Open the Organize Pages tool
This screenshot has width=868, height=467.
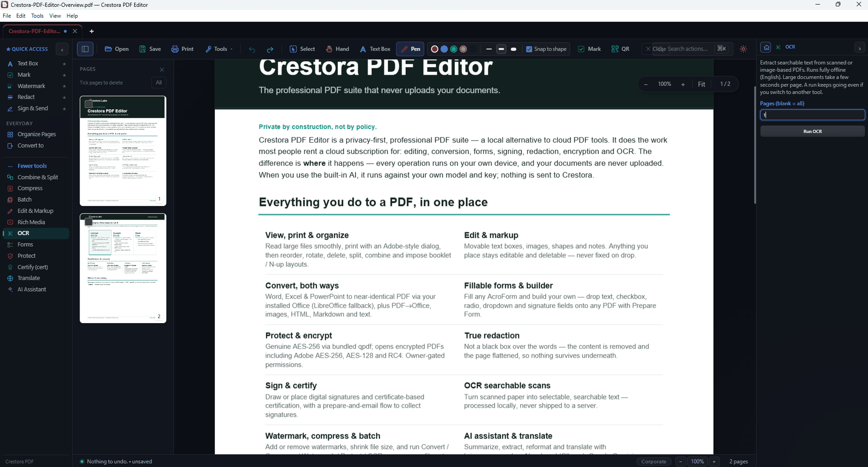click(x=36, y=134)
